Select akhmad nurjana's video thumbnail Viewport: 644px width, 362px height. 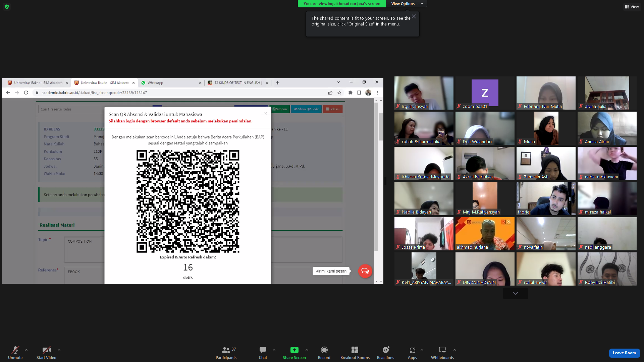tap(485, 234)
